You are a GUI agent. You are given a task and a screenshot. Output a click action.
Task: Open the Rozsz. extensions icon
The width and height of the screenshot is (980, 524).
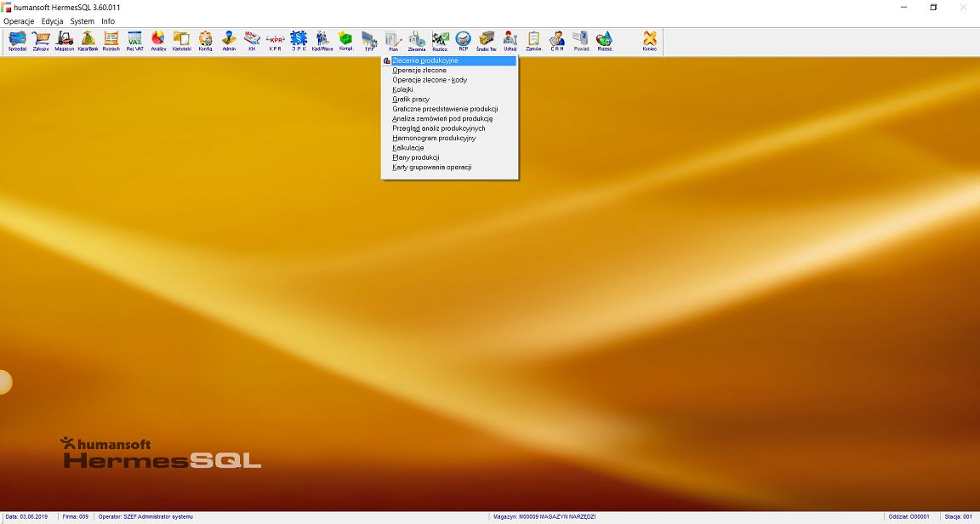tap(604, 42)
